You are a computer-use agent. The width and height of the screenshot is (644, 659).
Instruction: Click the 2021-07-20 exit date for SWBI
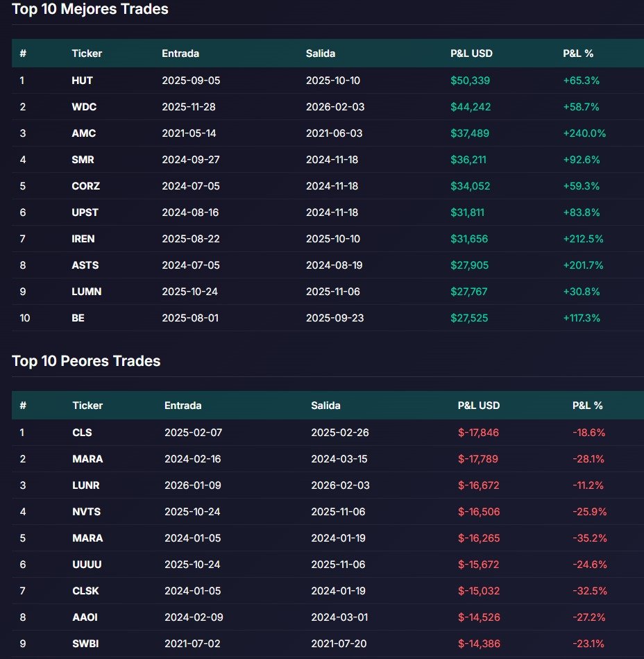(x=339, y=644)
